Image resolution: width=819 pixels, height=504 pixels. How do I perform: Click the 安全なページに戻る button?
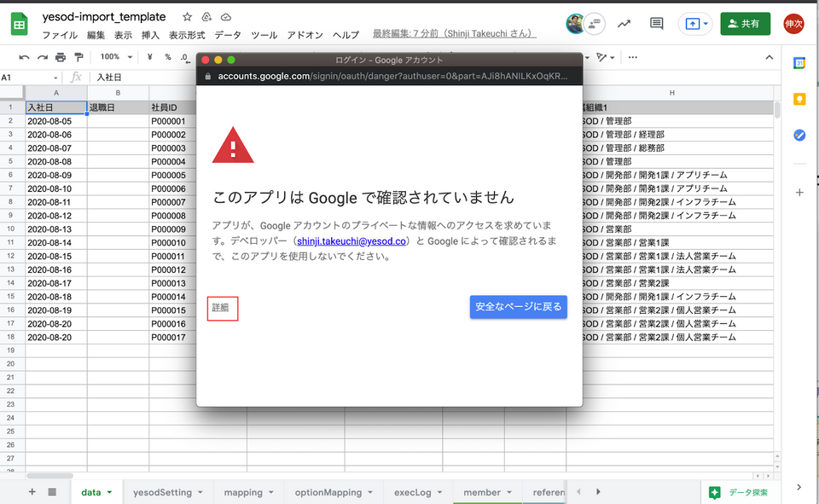pyautogui.click(x=518, y=306)
